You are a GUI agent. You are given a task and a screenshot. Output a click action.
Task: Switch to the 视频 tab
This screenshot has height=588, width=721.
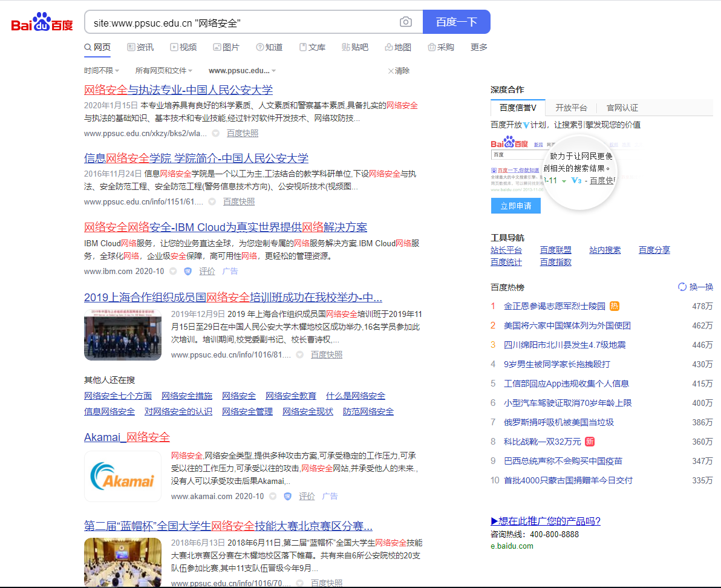[x=183, y=47]
